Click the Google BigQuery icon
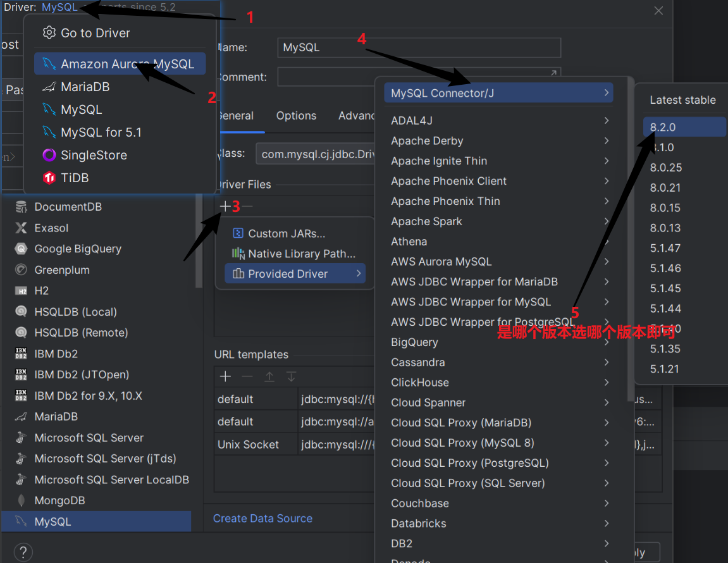The image size is (728, 563). point(21,249)
